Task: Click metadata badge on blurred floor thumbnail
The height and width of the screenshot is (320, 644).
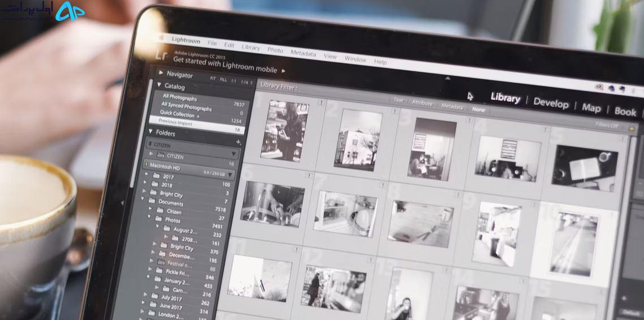Action: 458,195
